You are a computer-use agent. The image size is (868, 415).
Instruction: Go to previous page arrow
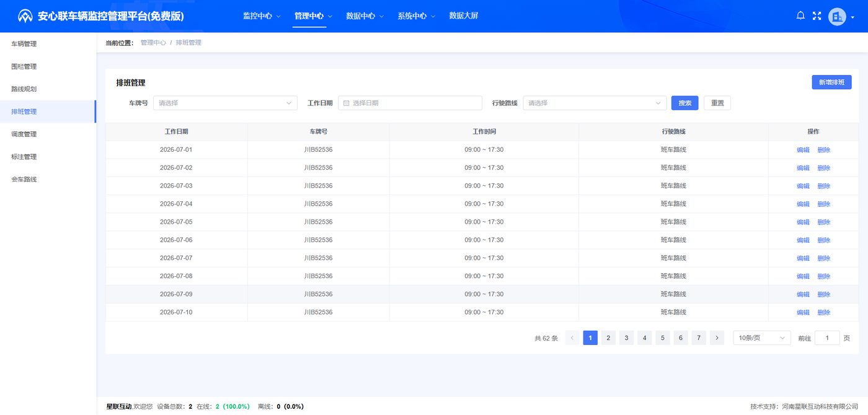[x=572, y=338]
